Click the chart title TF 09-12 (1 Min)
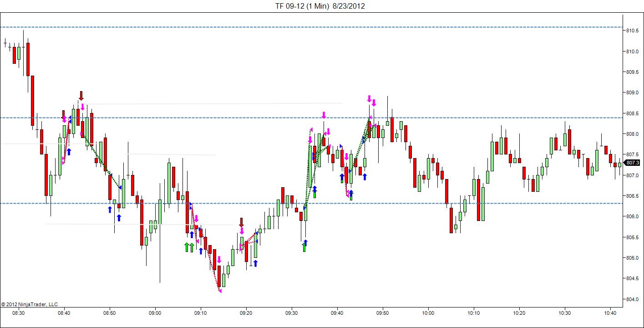 pyautogui.click(x=302, y=6)
